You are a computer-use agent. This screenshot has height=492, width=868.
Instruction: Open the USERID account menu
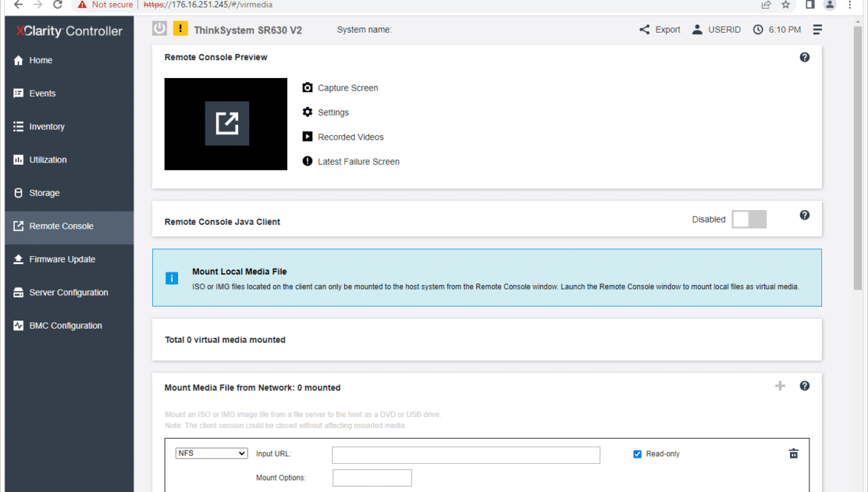pyautogui.click(x=716, y=30)
